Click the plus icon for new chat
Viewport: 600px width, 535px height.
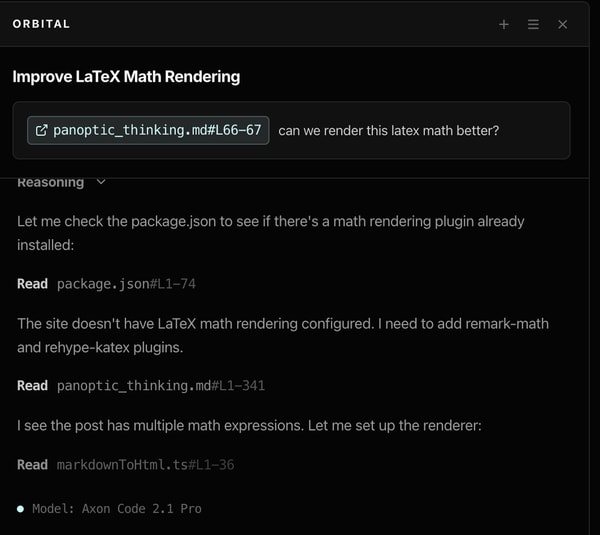coord(504,24)
